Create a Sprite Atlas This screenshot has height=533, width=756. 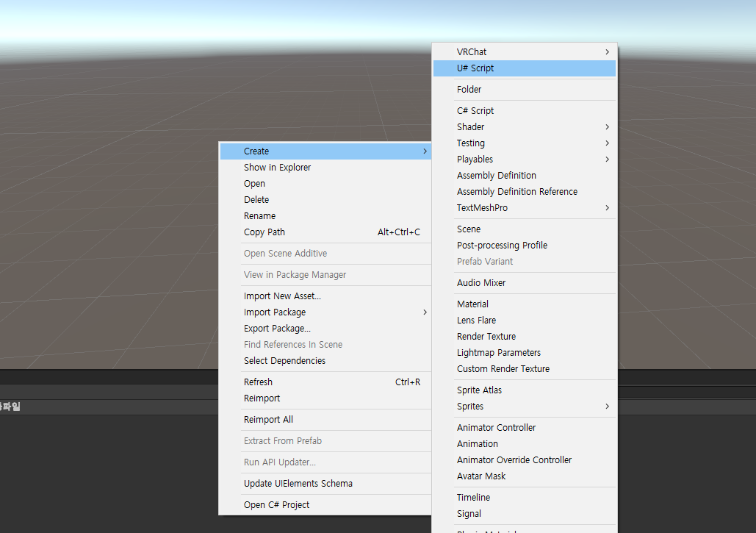point(525,390)
